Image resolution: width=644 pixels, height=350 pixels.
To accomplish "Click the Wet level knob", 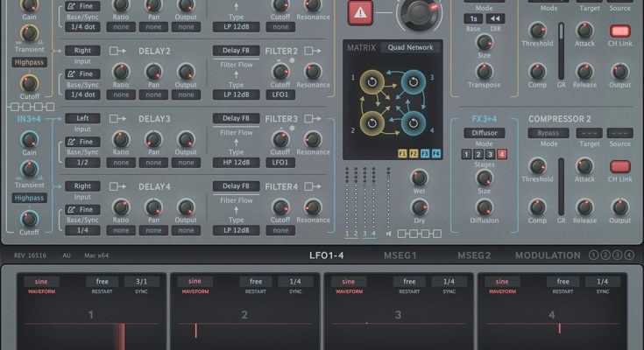I will (418, 178).
